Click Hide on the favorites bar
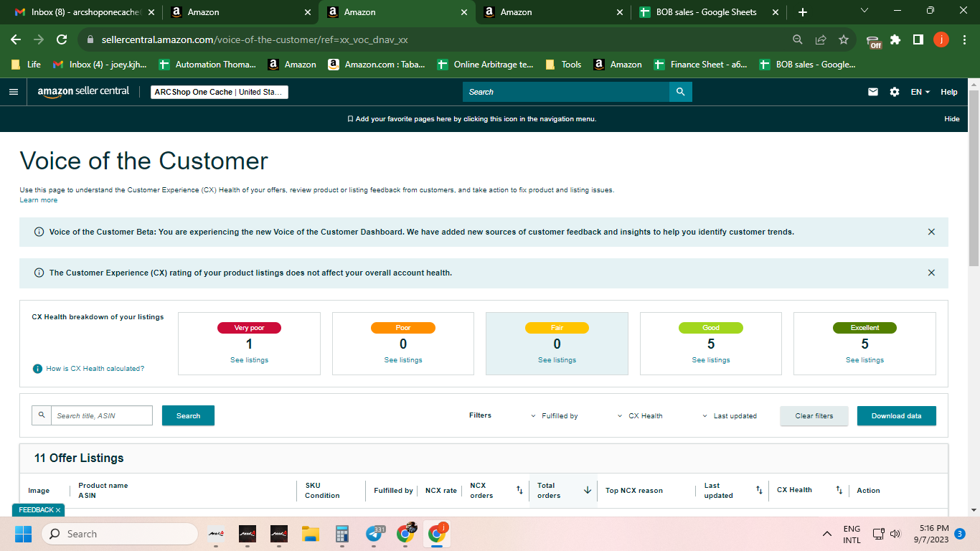This screenshot has height=551, width=980. click(952, 119)
